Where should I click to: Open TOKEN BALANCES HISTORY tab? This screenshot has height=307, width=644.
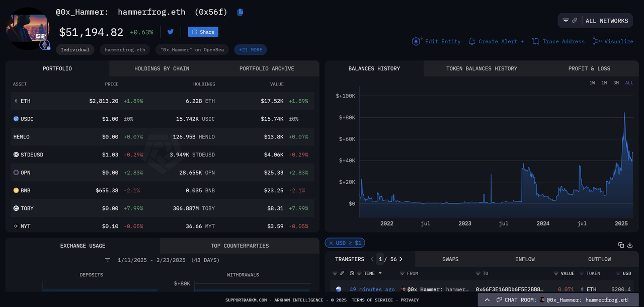481,68
